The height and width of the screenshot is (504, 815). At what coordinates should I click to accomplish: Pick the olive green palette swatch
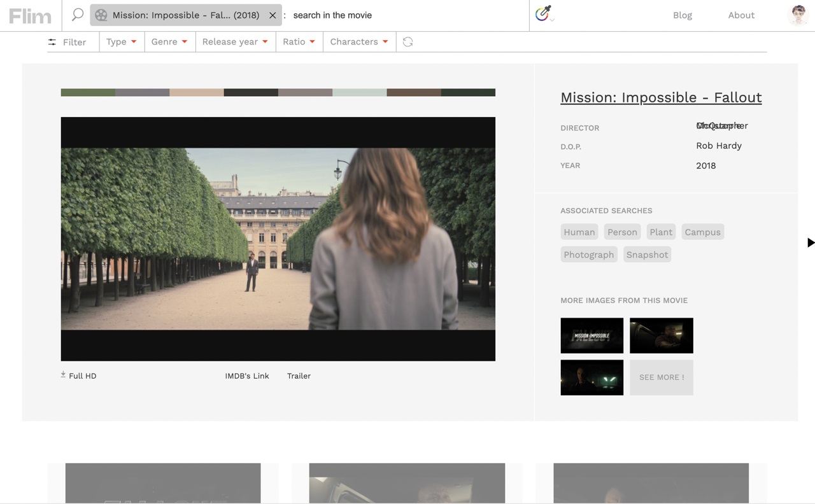click(88, 93)
